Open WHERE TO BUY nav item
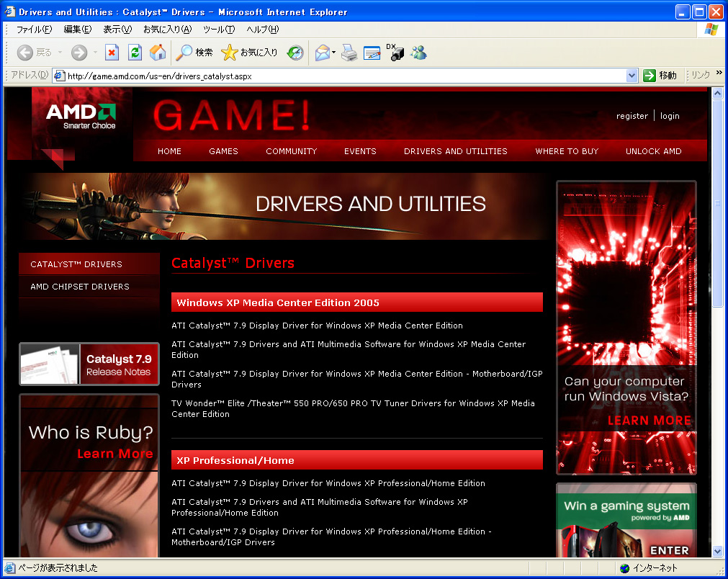This screenshot has height=579, width=728. pyautogui.click(x=567, y=151)
